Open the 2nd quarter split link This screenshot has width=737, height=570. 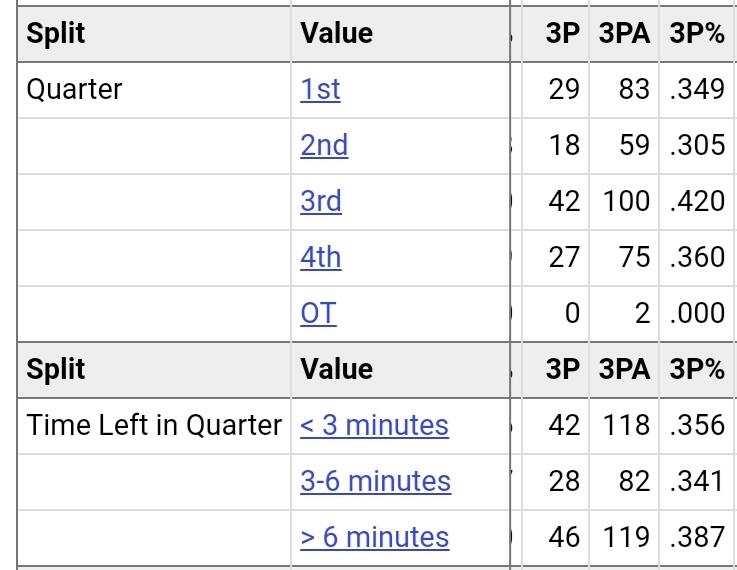coord(324,145)
